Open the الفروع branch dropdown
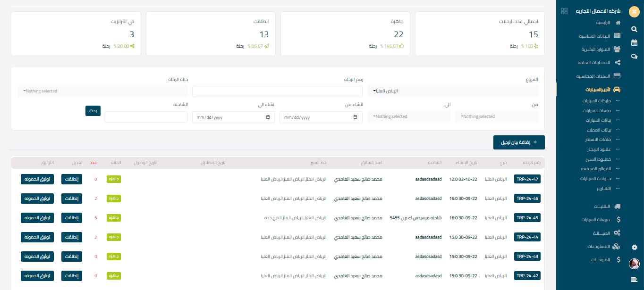 453,91
